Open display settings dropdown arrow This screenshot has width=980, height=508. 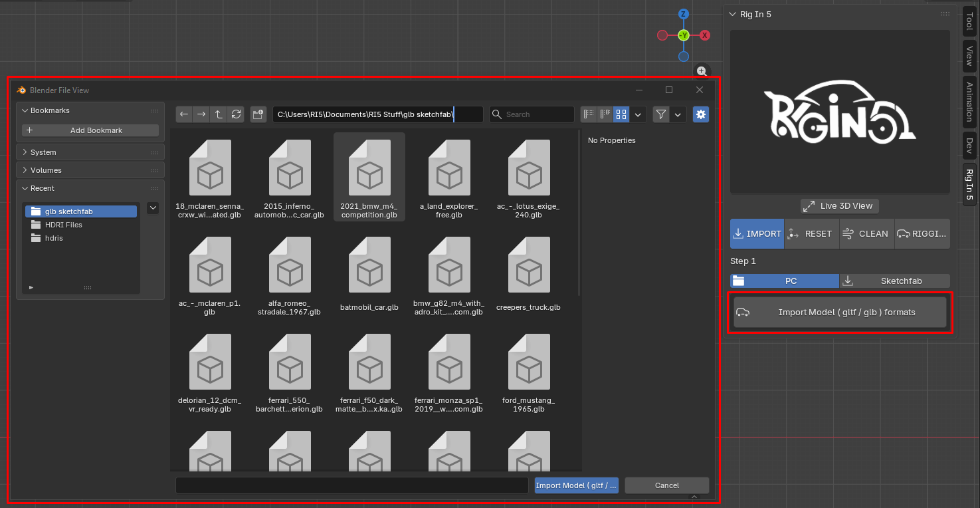[x=638, y=114]
